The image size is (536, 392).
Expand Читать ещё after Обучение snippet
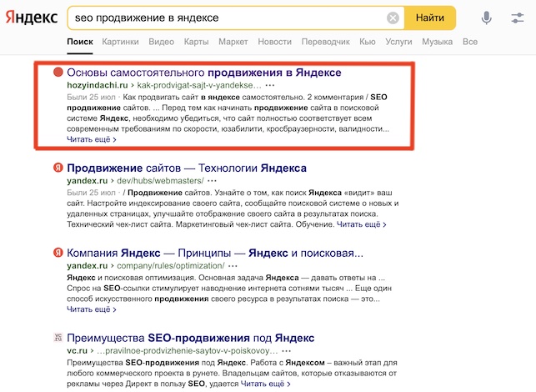point(361,224)
